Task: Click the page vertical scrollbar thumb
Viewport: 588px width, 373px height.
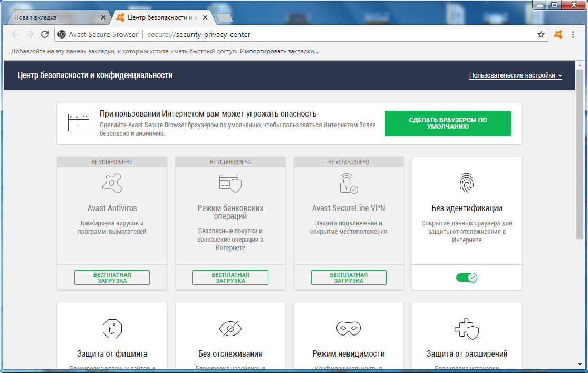Action: pyautogui.click(x=580, y=154)
